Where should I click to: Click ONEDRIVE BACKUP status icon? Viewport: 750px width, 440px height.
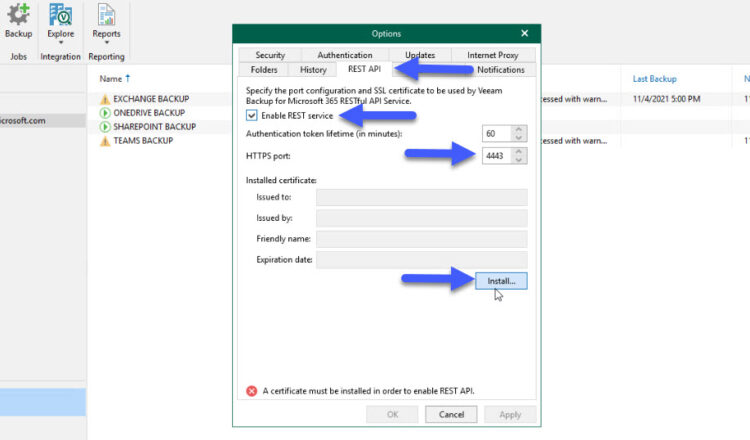(105, 113)
